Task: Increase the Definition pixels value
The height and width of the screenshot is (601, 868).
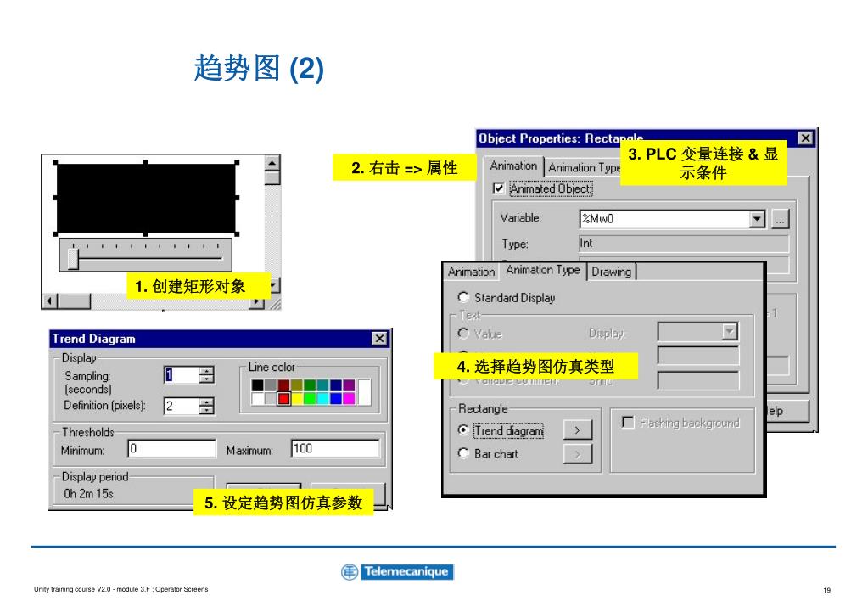Action: click(206, 402)
